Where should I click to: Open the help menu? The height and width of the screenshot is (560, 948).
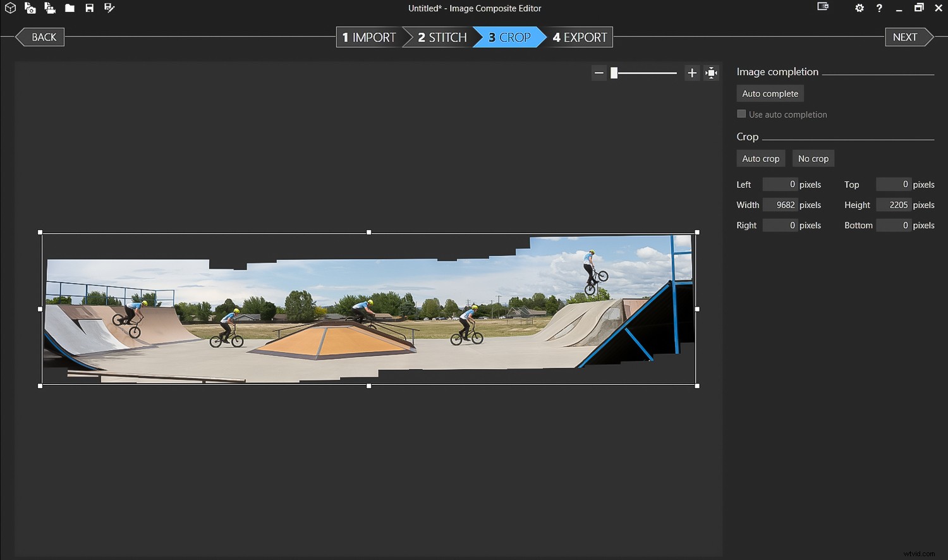tap(879, 8)
